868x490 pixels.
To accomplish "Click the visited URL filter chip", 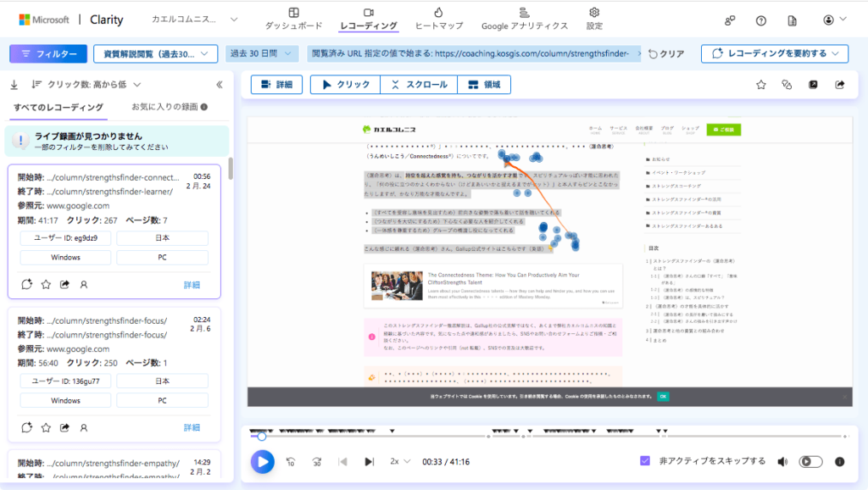I will [x=473, y=53].
